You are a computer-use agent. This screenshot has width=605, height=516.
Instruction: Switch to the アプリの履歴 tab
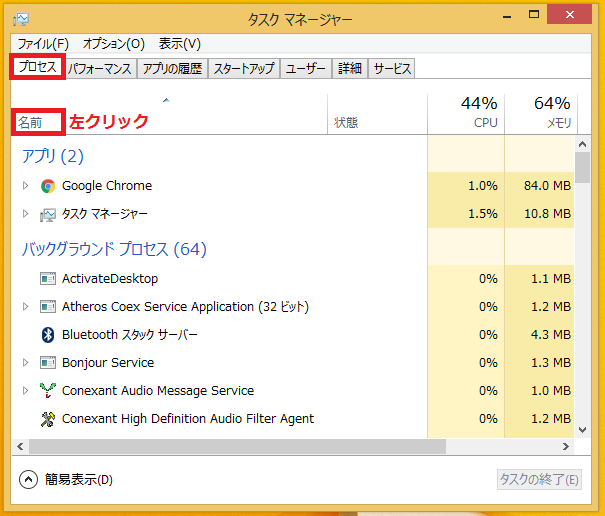pyautogui.click(x=172, y=69)
